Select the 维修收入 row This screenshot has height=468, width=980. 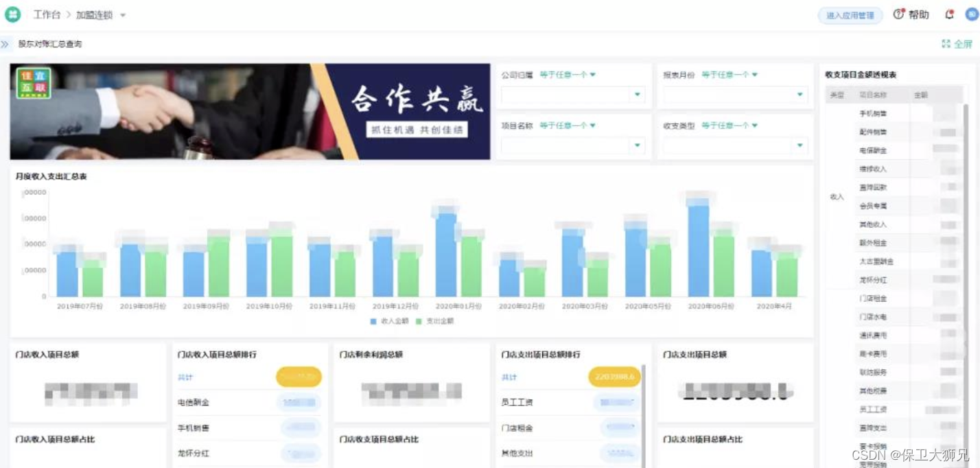[910, 169]
